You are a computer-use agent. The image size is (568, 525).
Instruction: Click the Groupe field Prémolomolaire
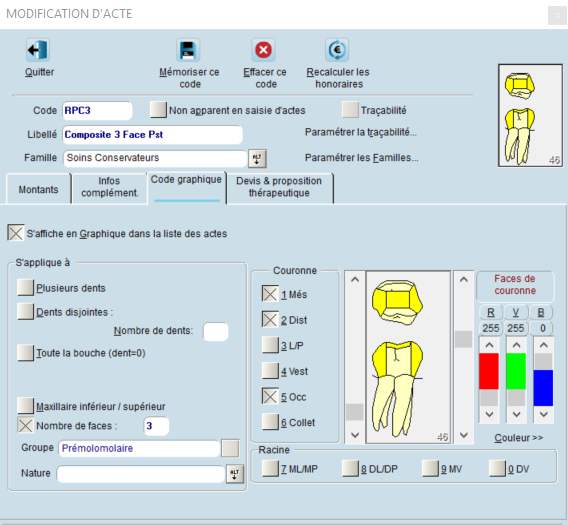139,448
